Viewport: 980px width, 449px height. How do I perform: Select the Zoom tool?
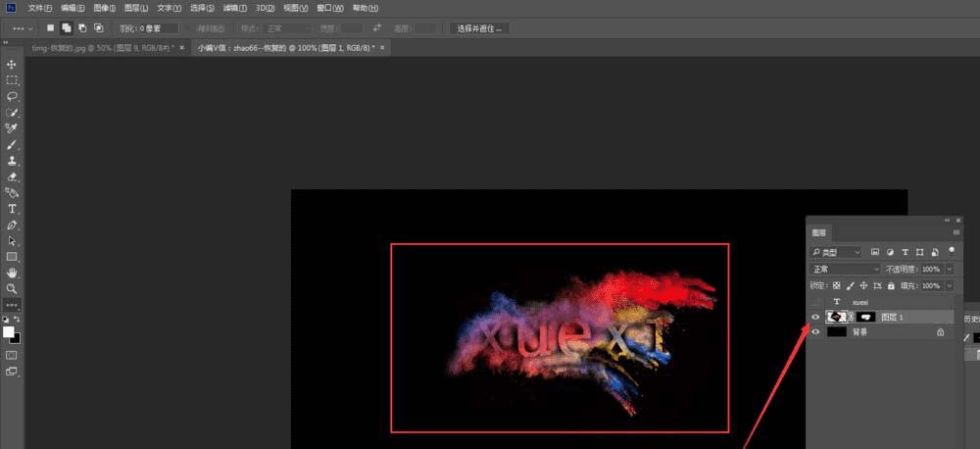pyautogui.click(x=12, y=289)
